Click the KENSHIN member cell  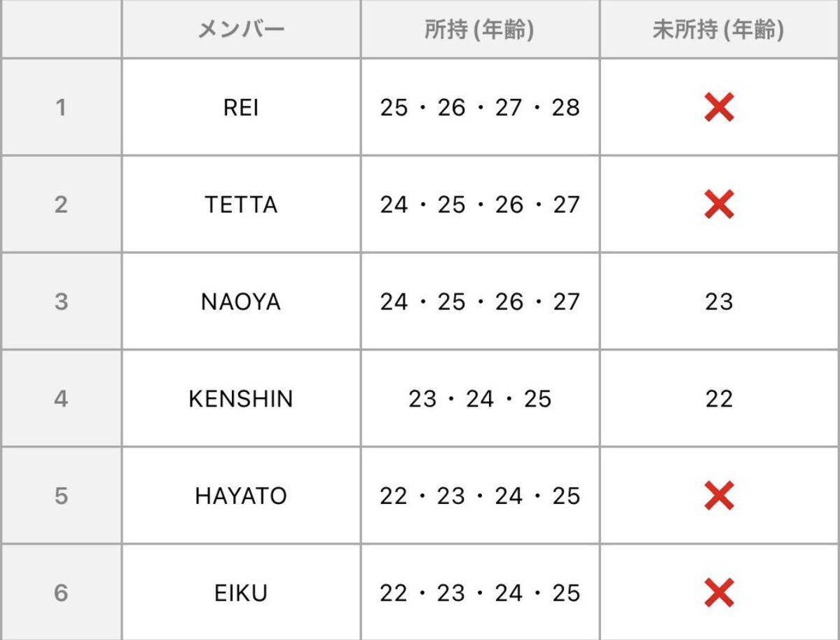(x=240, y=399)
